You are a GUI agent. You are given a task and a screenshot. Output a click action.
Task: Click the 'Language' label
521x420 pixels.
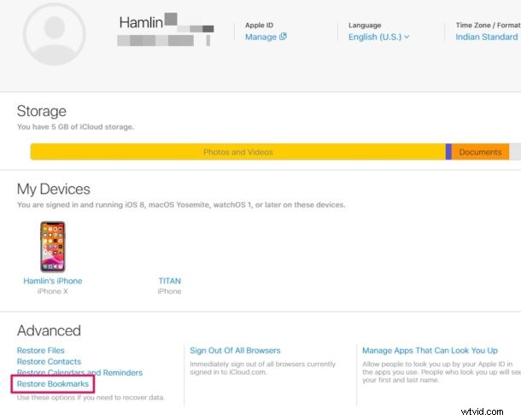click(x=365, y=26)
